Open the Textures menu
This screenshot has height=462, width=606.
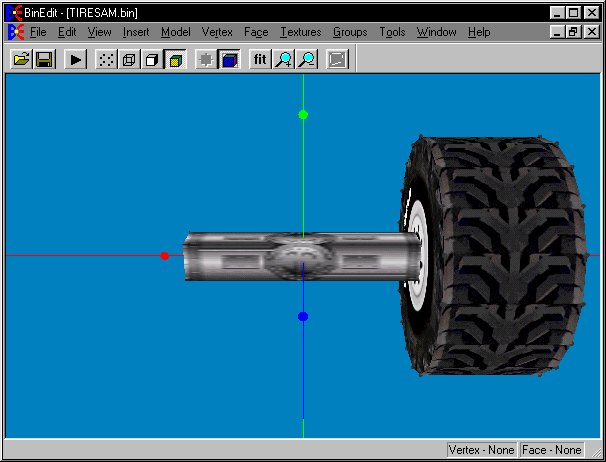(300, 32)
